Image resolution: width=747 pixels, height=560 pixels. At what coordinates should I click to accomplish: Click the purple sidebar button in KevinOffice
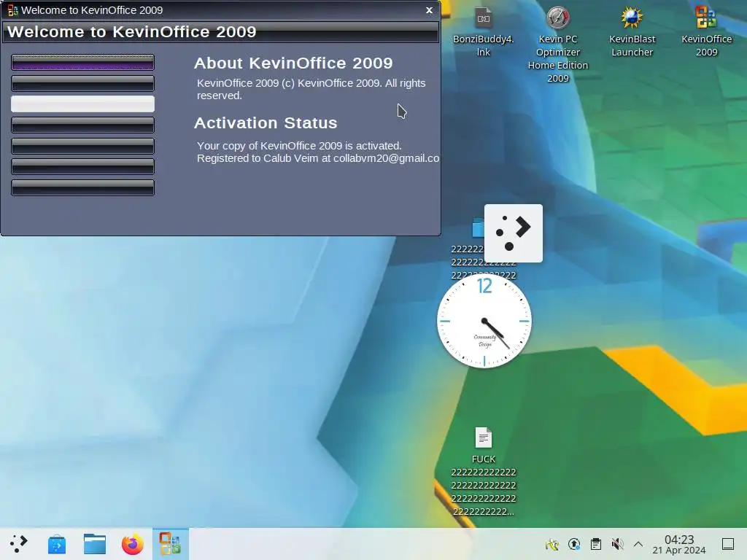82,63
